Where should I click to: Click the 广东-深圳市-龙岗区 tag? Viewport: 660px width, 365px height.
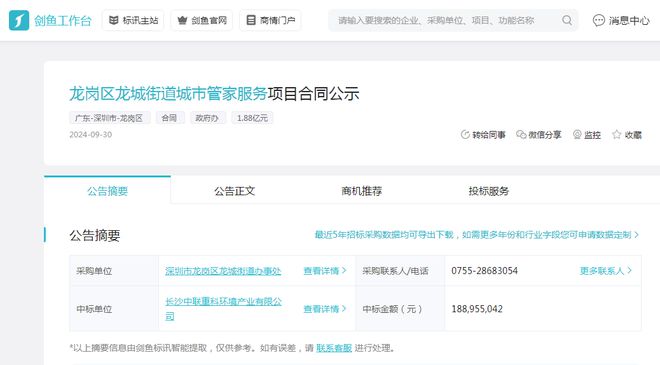[109, 118]
